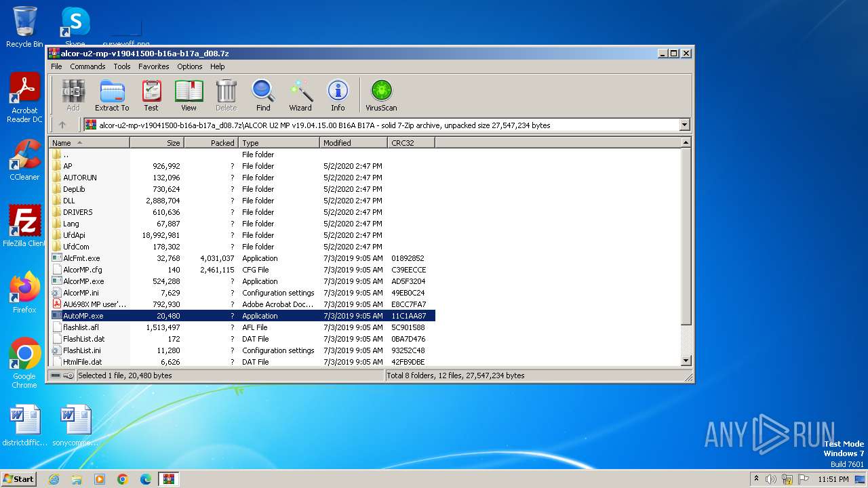Select FlashList.dat file
Viewport: 868px width, 488px height.
tap(242, 339)
